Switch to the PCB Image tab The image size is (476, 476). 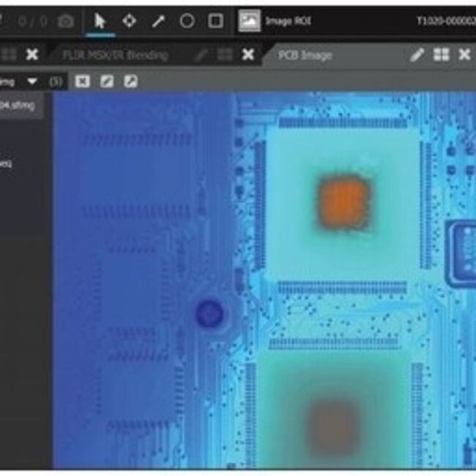pos(305,55)
